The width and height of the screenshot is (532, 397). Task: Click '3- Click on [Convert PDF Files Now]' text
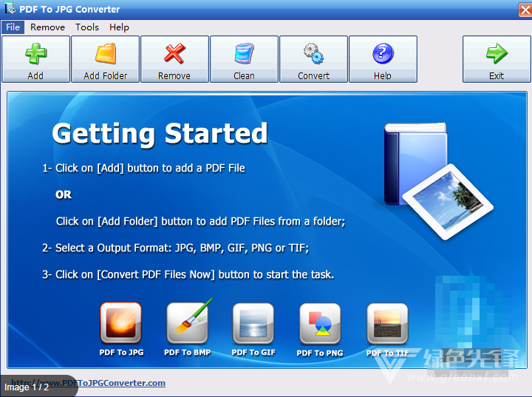click(188, 274)
